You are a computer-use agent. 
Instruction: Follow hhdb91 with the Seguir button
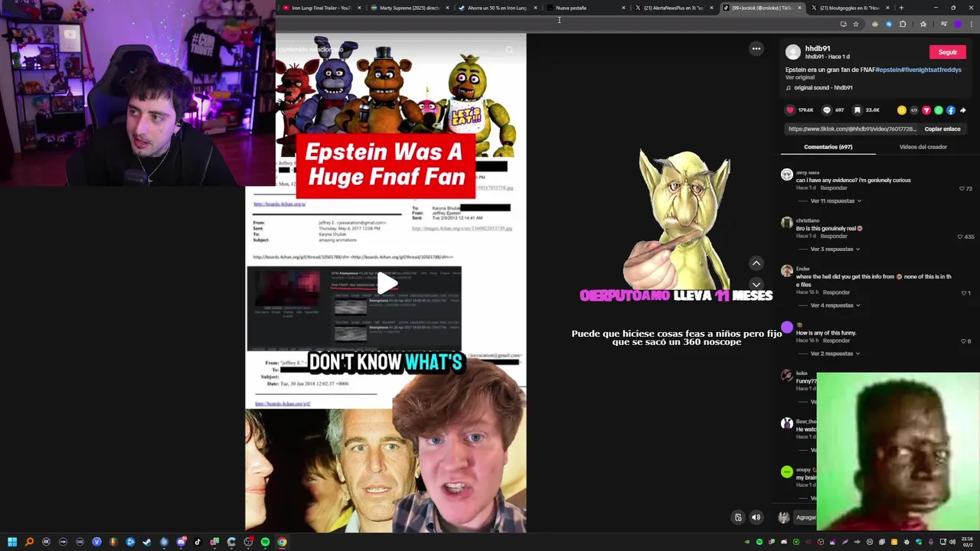coord(948,52)
